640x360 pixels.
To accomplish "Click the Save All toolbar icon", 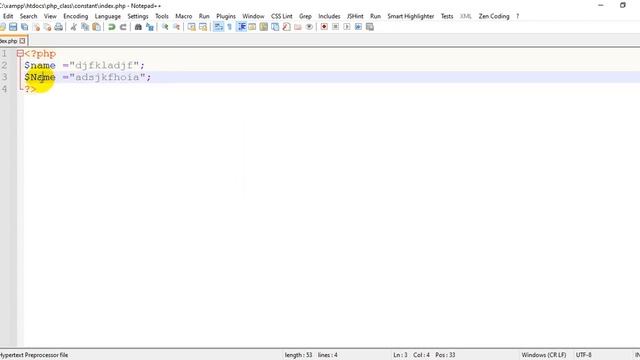I will coord(24,27).
